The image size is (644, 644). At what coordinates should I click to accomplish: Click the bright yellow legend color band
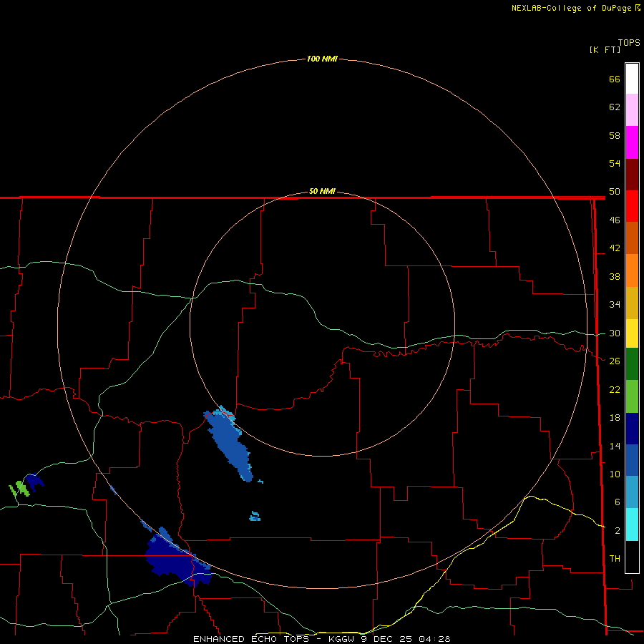click(x=632, y=333)
